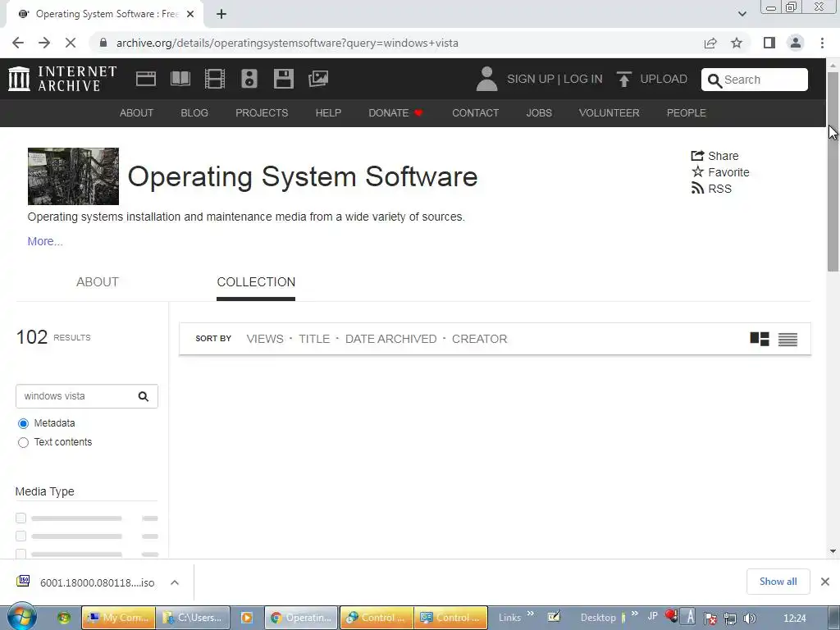Sort results by TITLE
Viewport: 840px width, 630px height.
(x=314, y=339)
